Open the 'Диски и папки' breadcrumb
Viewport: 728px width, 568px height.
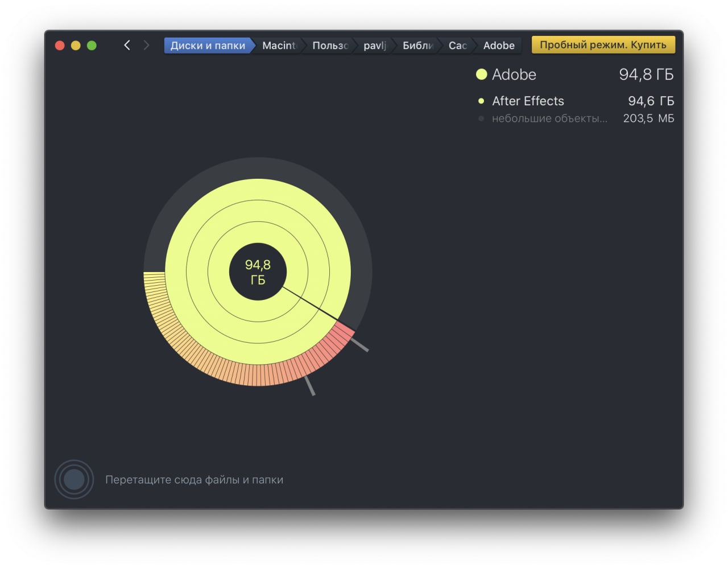pos(208,46)
